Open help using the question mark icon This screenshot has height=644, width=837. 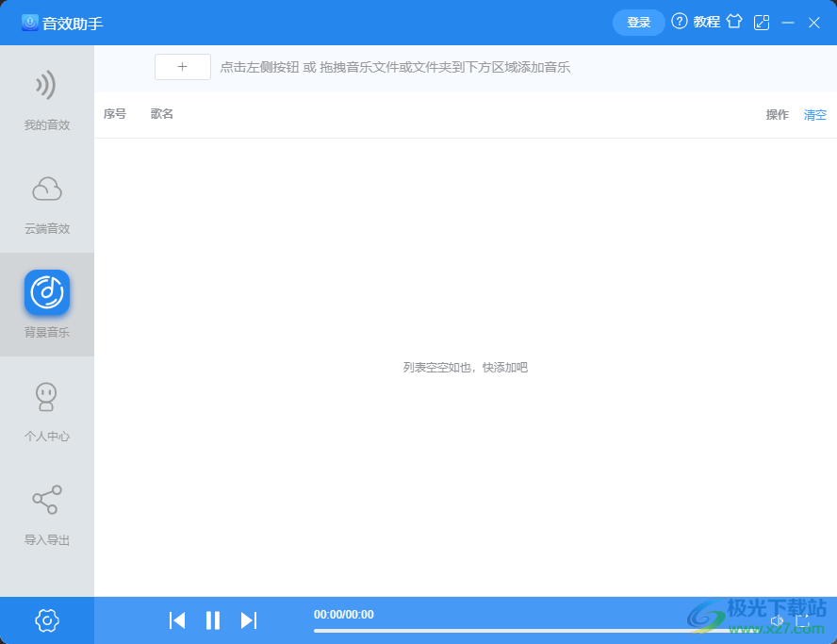(x=679, y=21)
